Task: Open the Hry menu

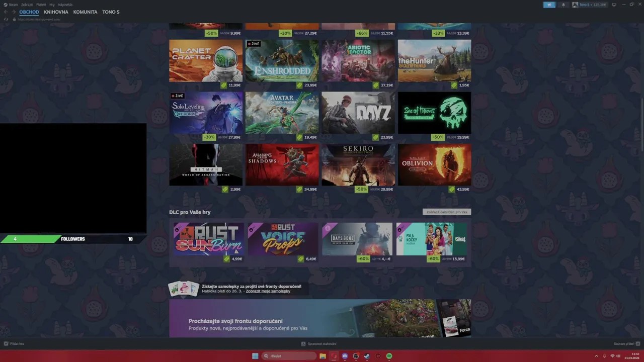Action: click(52, 5)
